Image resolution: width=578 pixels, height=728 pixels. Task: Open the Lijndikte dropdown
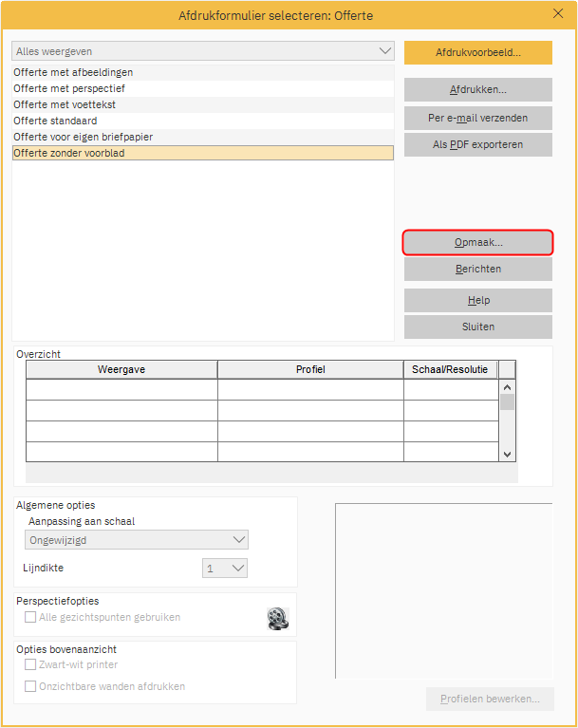tap(225, 569)
